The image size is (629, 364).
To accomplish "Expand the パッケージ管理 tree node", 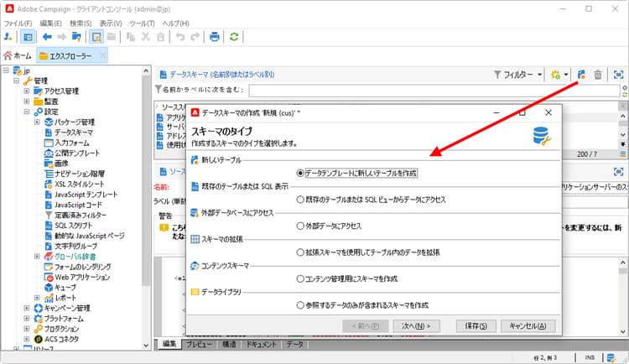I will point(37,122).
